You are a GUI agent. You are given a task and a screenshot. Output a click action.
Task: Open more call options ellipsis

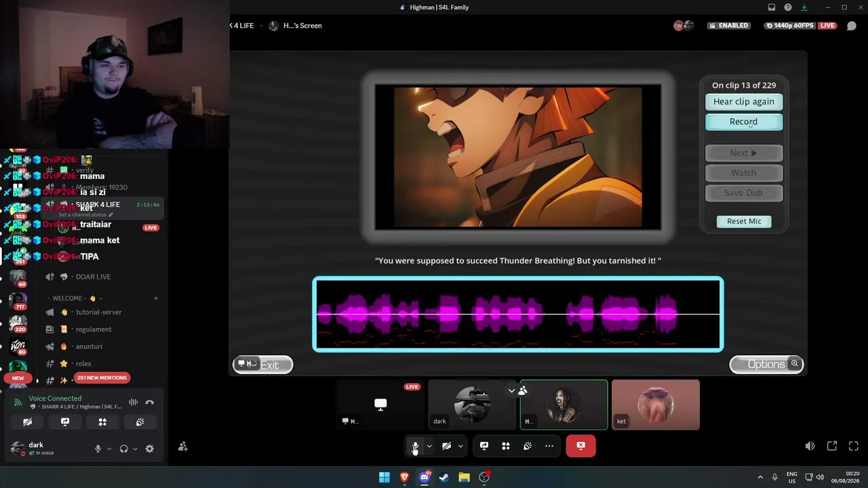pyautogui.click(x=549, y=446)
